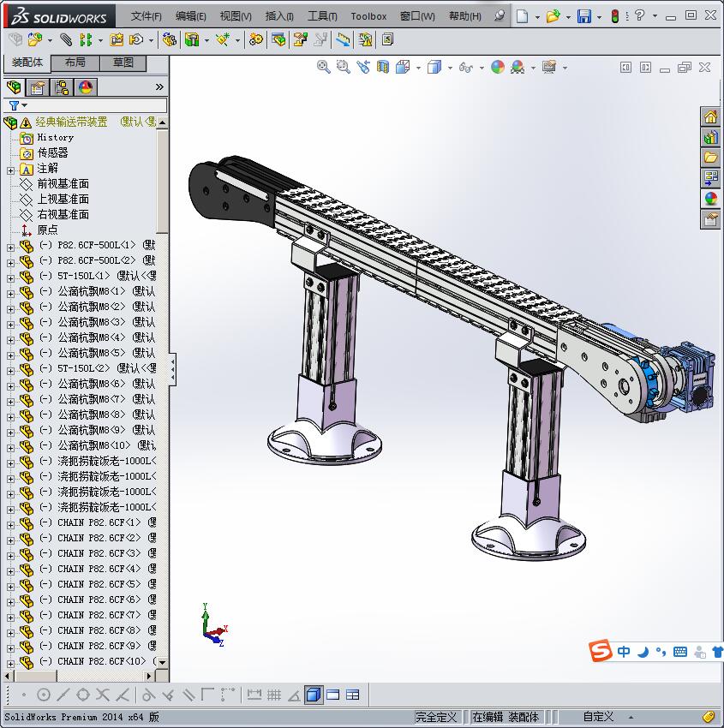This screenshot has height=728, width=724.
Task: Toggle the Sogou Chinese input mode button
Action: (x=624, y=652)
